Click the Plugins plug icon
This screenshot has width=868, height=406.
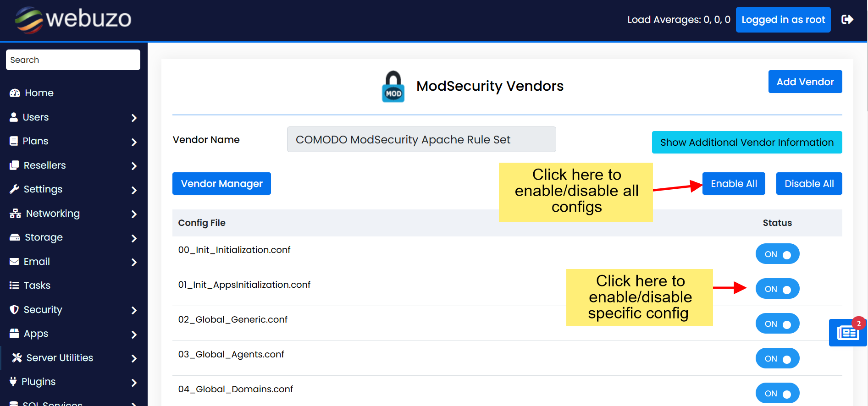click(13, 382)
